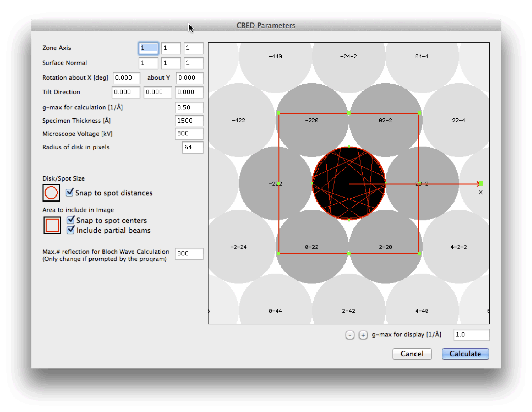Click the third Zone Axis field
Image resolution: width=532 pixels, height=412 pixels.
(x=194, y=48)
